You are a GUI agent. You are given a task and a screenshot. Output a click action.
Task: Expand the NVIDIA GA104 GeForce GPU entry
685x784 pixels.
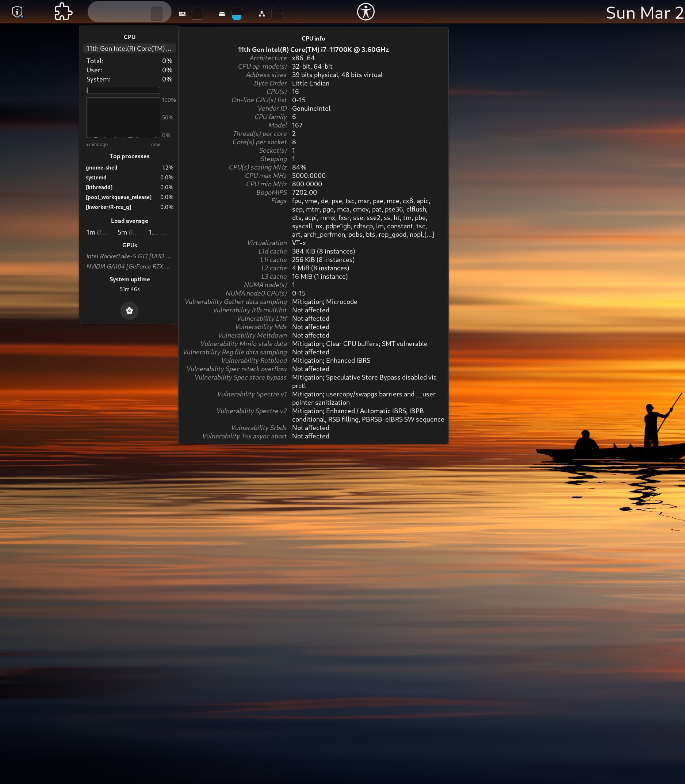[x=129, y=266]
